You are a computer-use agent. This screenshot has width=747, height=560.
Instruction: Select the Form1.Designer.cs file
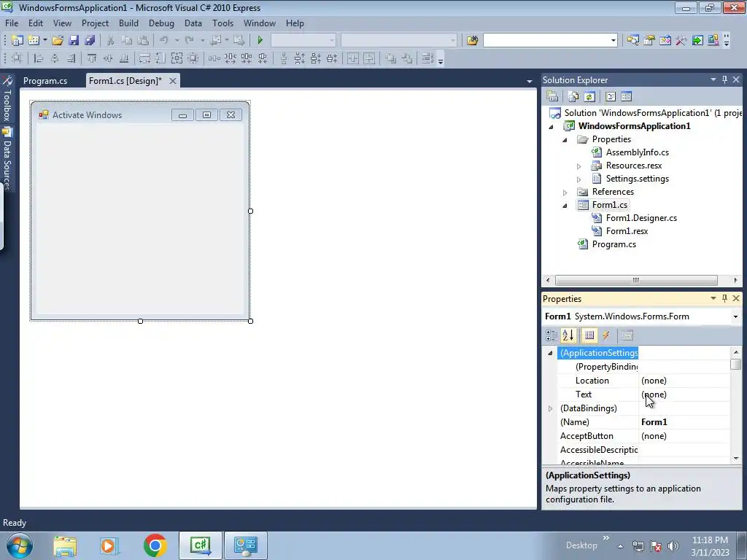641,218
